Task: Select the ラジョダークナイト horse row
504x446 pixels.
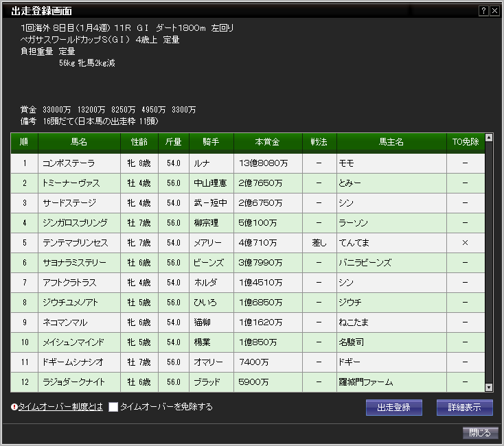Action: click(73, 382)
